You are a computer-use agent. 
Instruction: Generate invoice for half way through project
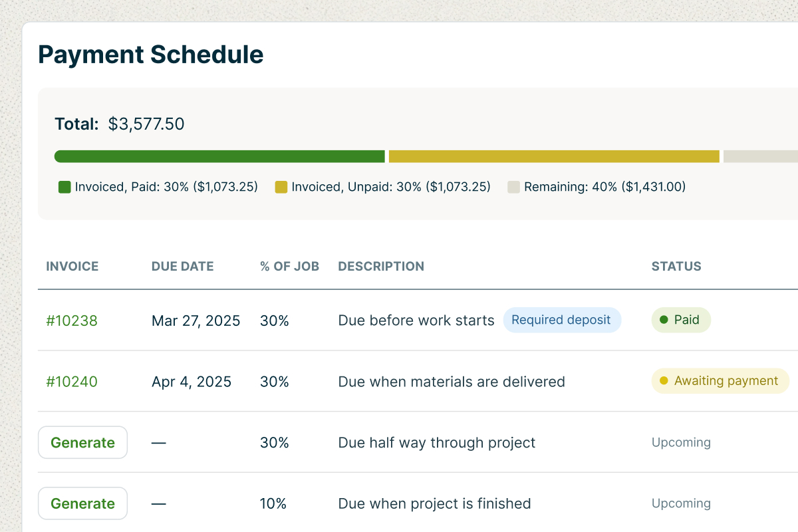tap(82, 443)
